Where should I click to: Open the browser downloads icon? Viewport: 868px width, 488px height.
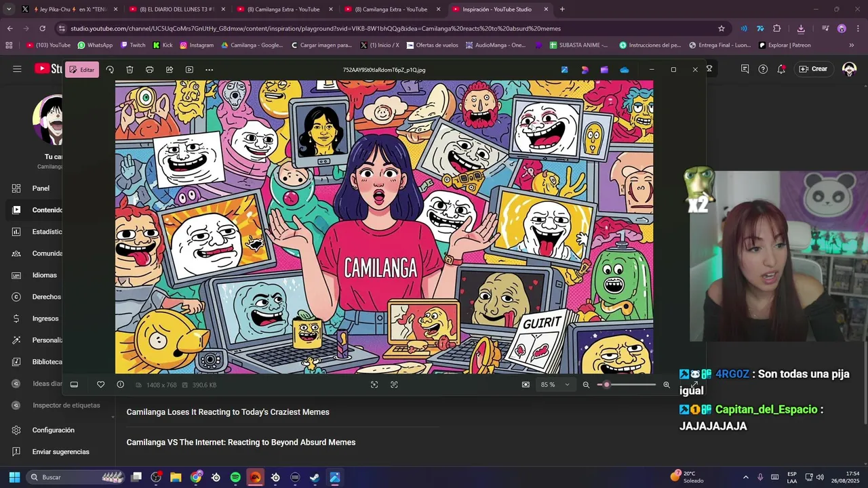click(x=801, y=28)
